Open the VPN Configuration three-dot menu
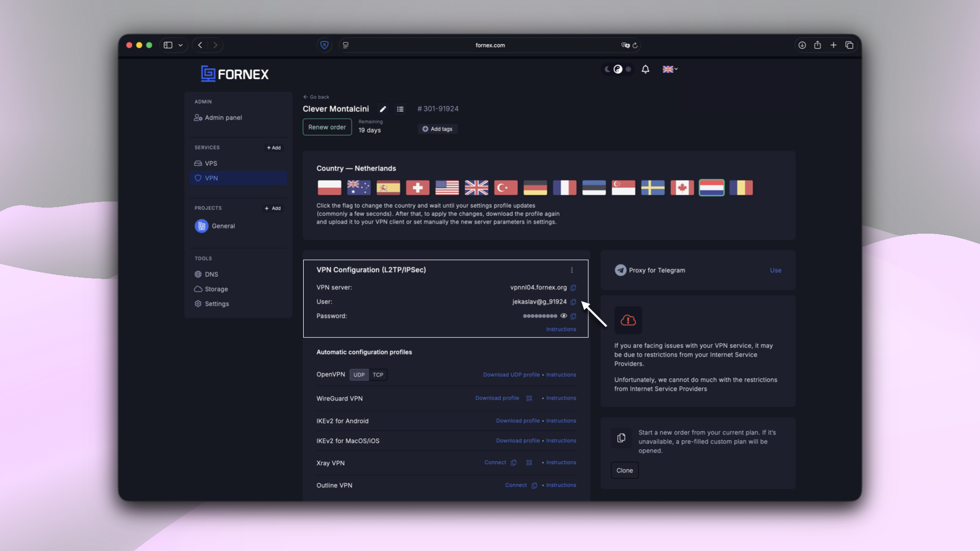The width and height of the screenshot is (980, 551). pyautogui.click(x=572, y=270)
